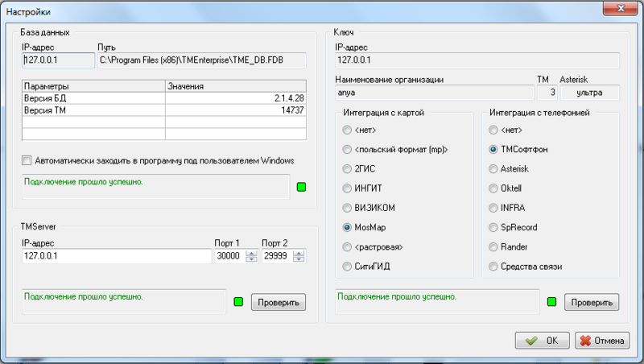Viewport: 644px width, 364px height.
Task: Select Asterisk telephony integration option
Action: pyautogui.click(x=493, y=169)
